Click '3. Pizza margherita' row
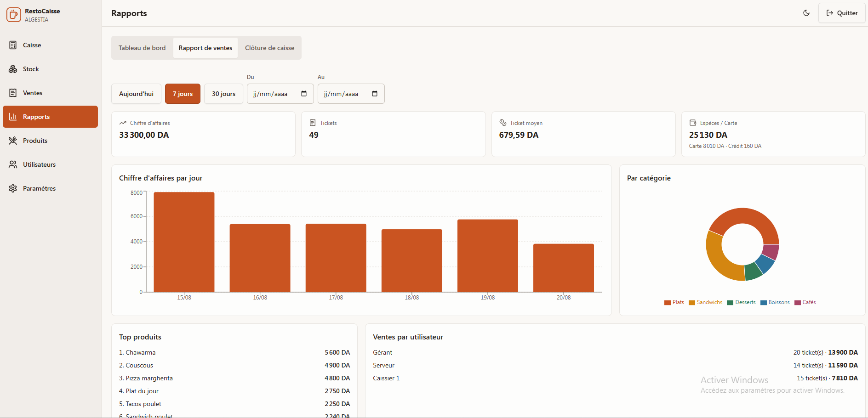 point(234,378)
